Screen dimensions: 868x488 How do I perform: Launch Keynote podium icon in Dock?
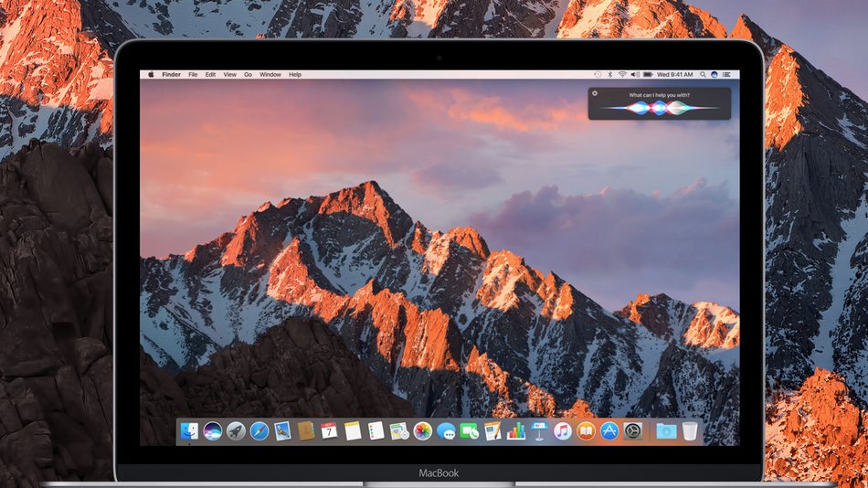pyautogui.click(x=539, y=431)
